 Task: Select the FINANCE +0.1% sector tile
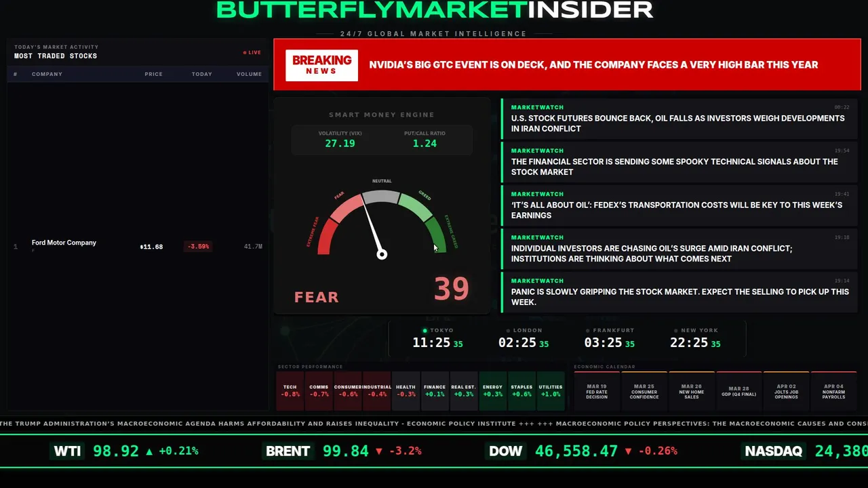point(435,391)
